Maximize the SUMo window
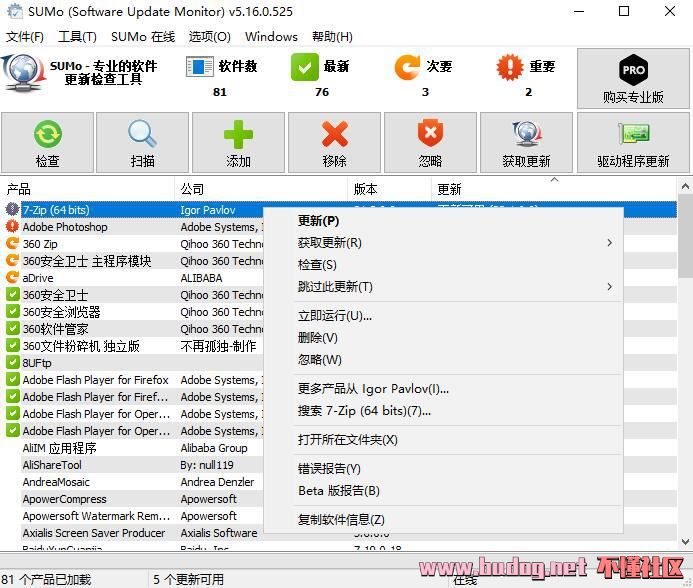 [x=624, y=11]
